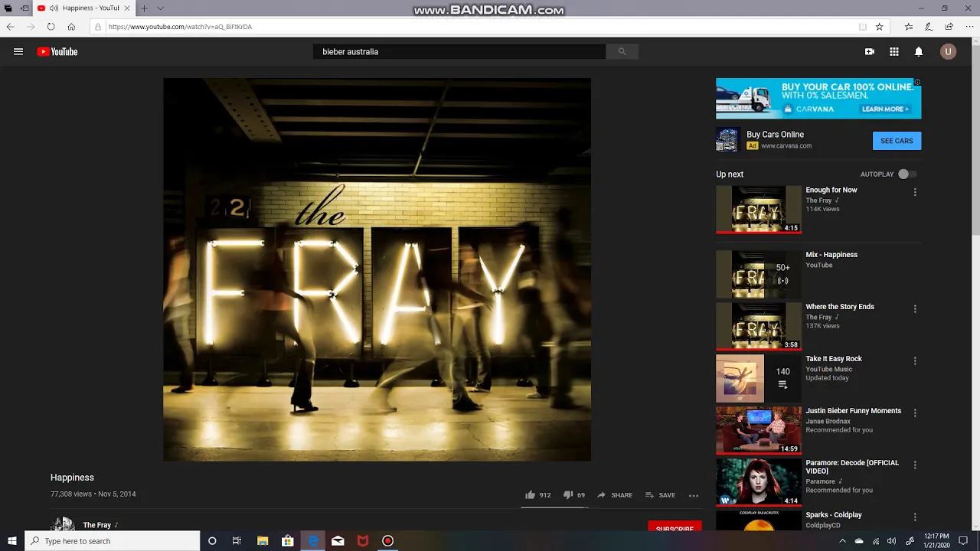The height and width of the screenshot is (551, 980).
Task: Dislike the Happiness video
Action: 574,495
